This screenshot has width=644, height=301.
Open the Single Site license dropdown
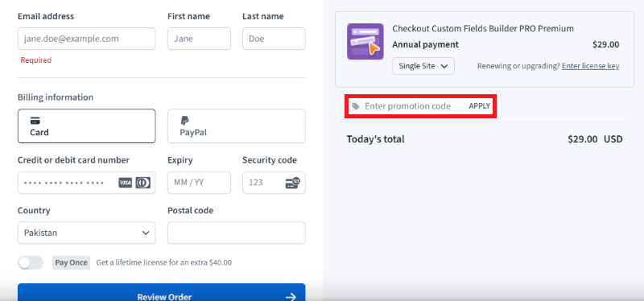423,66
